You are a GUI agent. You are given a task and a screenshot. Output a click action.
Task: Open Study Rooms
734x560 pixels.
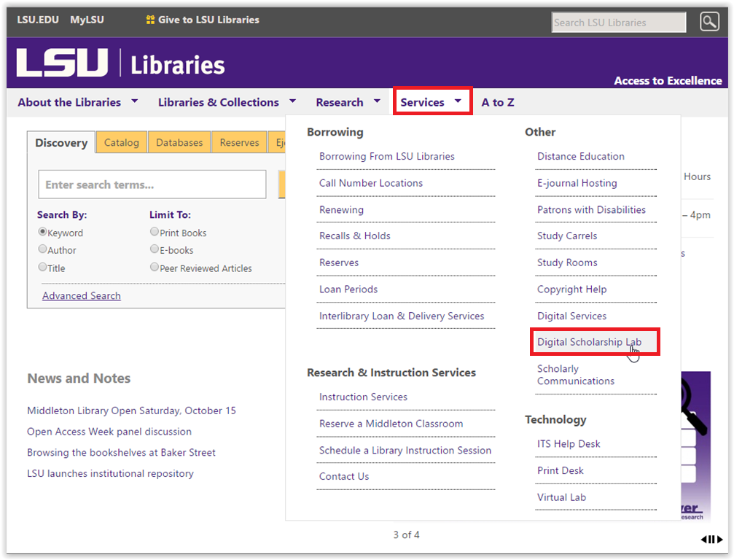point(567,262)
